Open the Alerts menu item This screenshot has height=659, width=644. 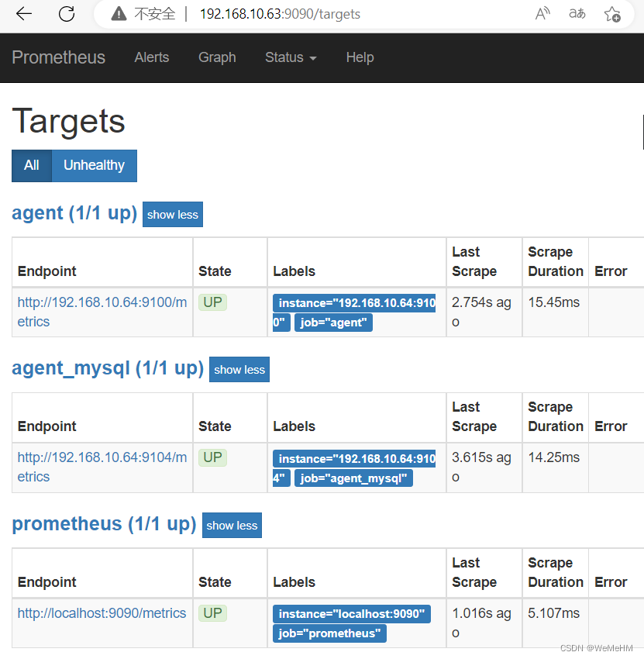[x=152, y=57]
